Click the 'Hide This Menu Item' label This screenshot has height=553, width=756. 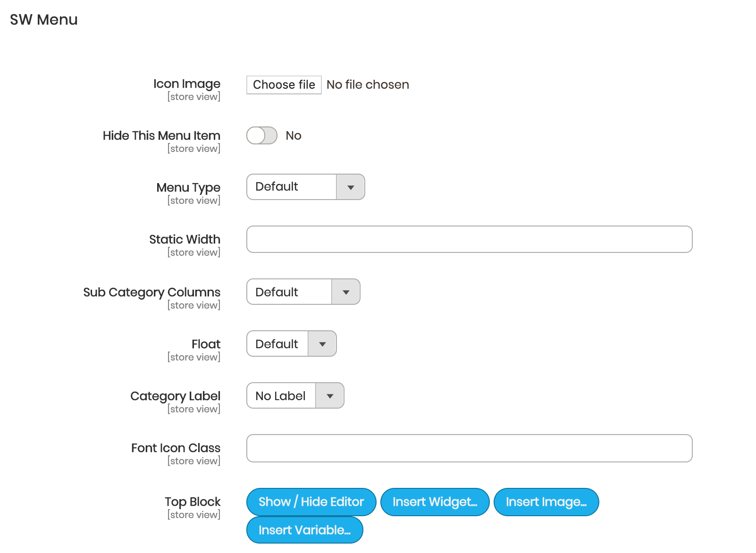(161, 136)
